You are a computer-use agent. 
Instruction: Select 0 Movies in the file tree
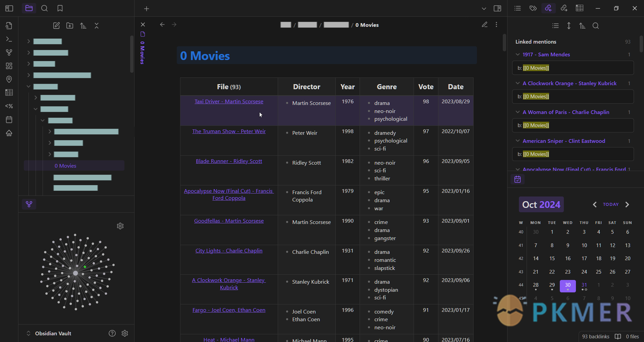(74, 166)
